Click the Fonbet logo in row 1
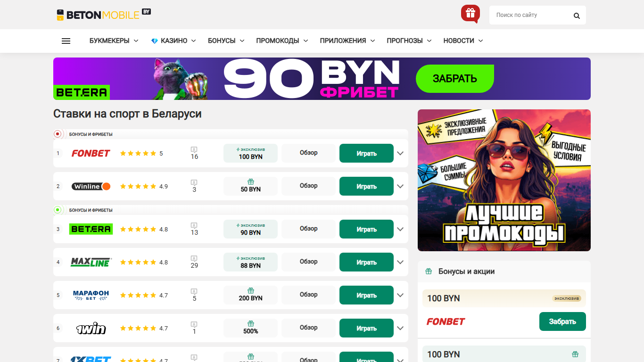 coord(91,153)
